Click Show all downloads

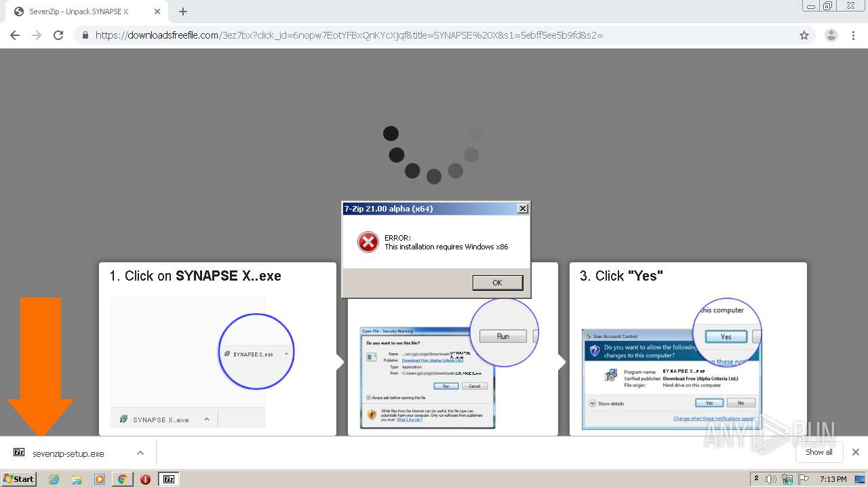[x=818, y=452]
